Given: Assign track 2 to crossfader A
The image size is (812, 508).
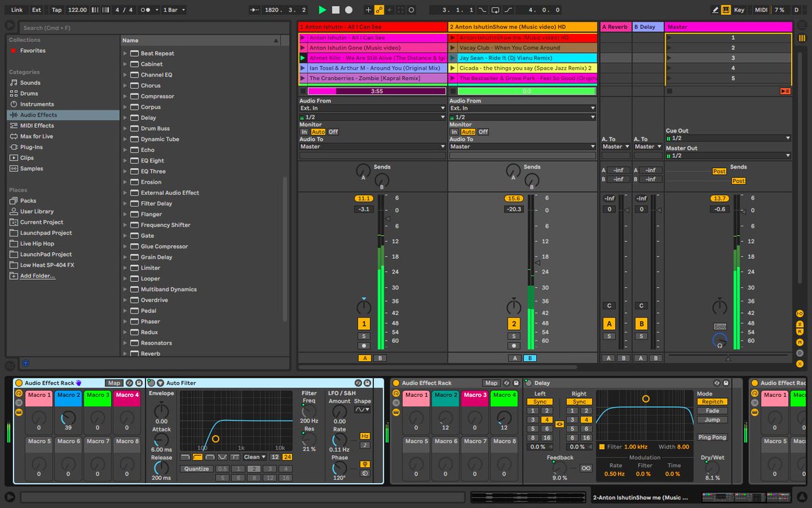Looking at the screenshot, I should pos(514,358).
